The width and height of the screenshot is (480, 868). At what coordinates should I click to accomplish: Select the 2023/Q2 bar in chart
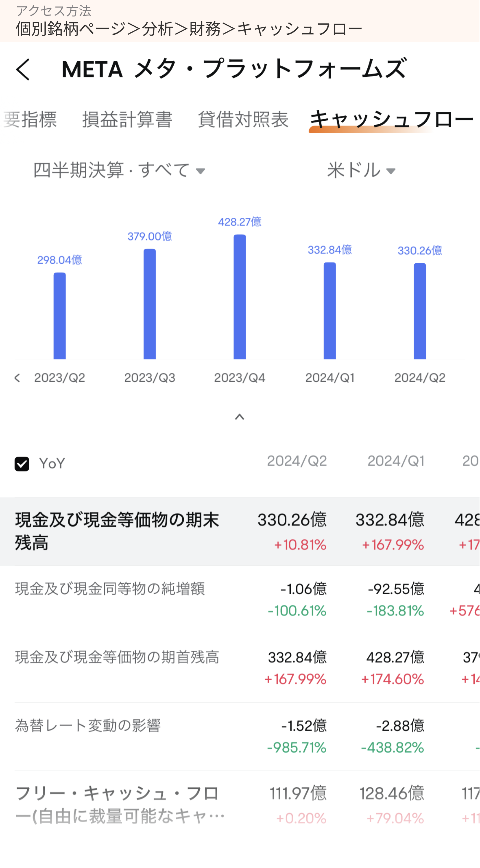[60, 316]
